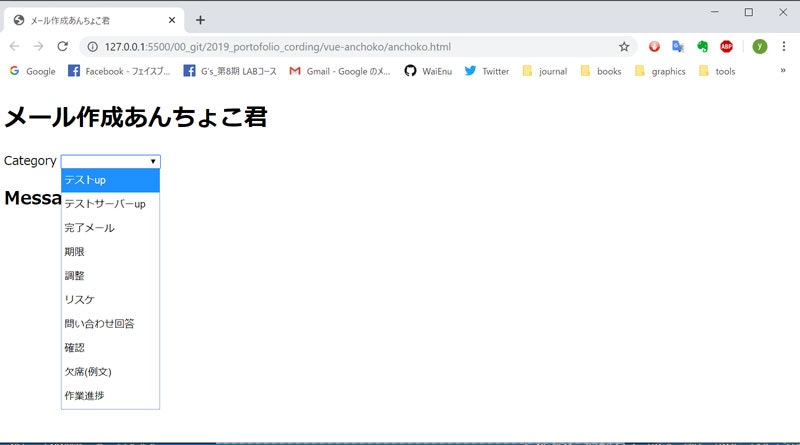Choose 完了メール option
This screenshot has width=800, height=445.
tap(110, 228)
